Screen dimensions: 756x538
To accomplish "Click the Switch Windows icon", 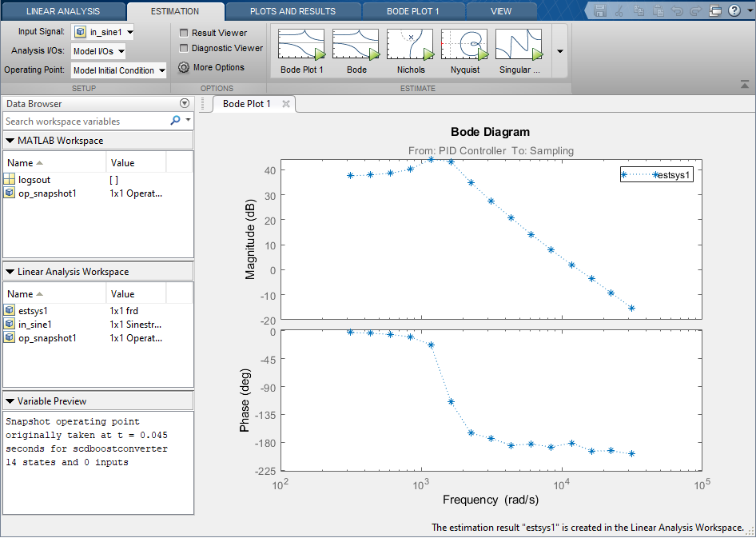I will point(715,10).
